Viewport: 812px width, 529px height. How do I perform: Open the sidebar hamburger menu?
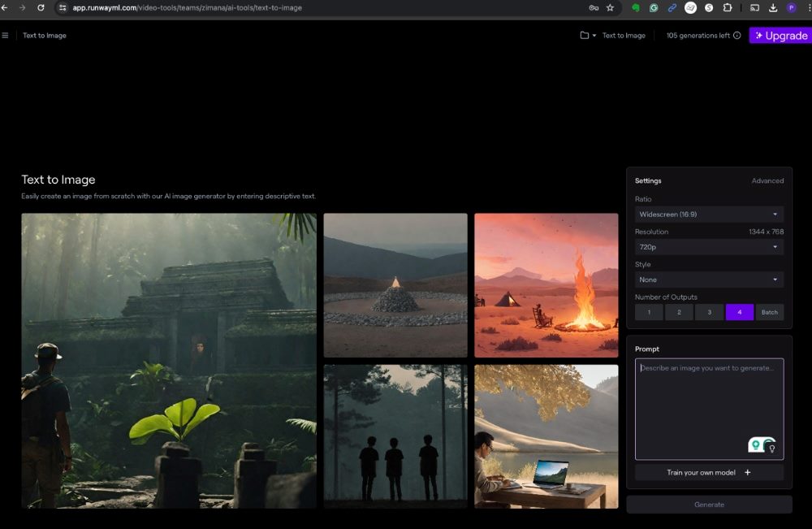[6, 35]
